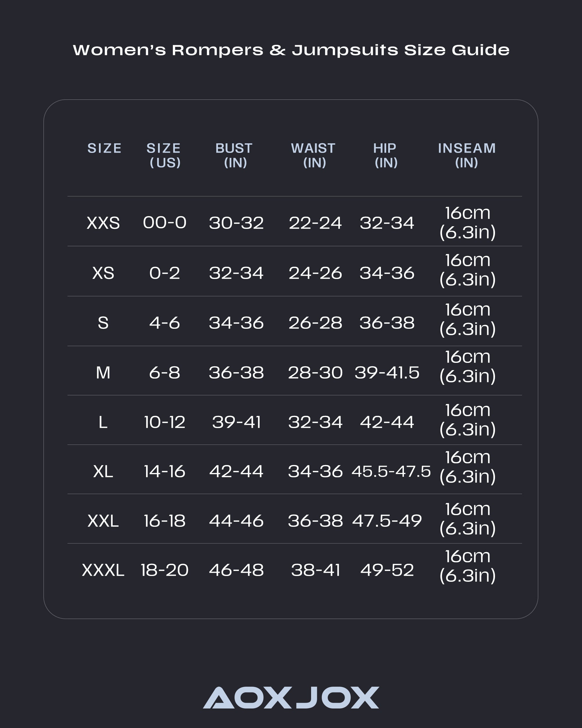Click hip value 45.5-47.5 in XL row
582x728 pixels.
[x=391, y=471]
